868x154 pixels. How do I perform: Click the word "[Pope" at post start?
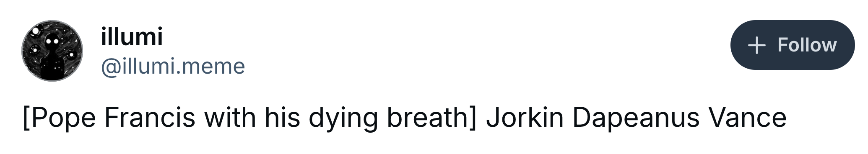pyautogui.click(x=59, y=118)
